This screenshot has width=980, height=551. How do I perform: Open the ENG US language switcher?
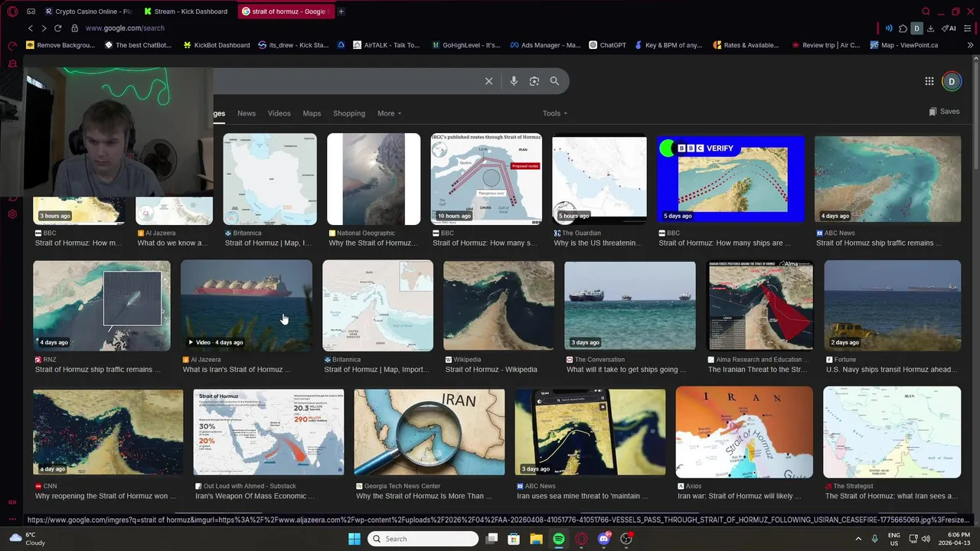[x=894, y=539]
